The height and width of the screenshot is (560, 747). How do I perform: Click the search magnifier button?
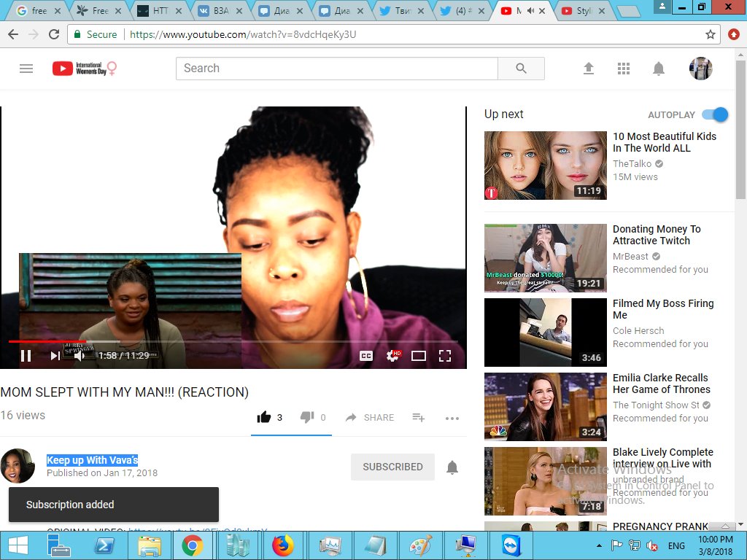click(521, 69)
